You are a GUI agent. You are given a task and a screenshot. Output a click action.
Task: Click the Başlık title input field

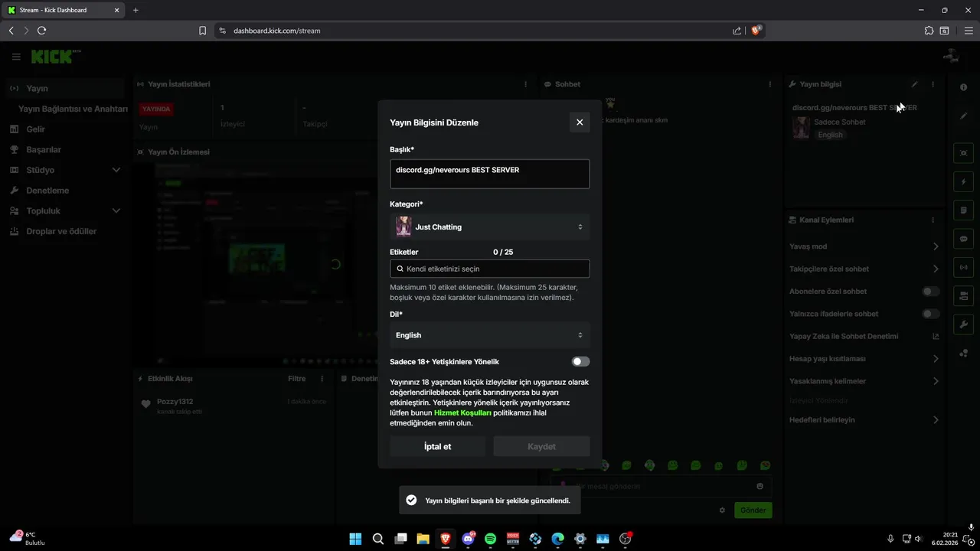[x=489, y=174]
